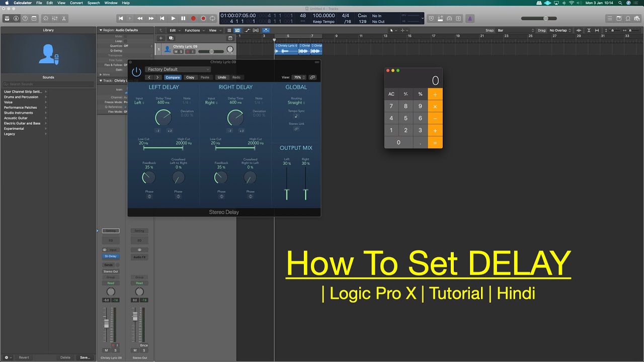Open the Inspector with the info icon

pos(16,18)
